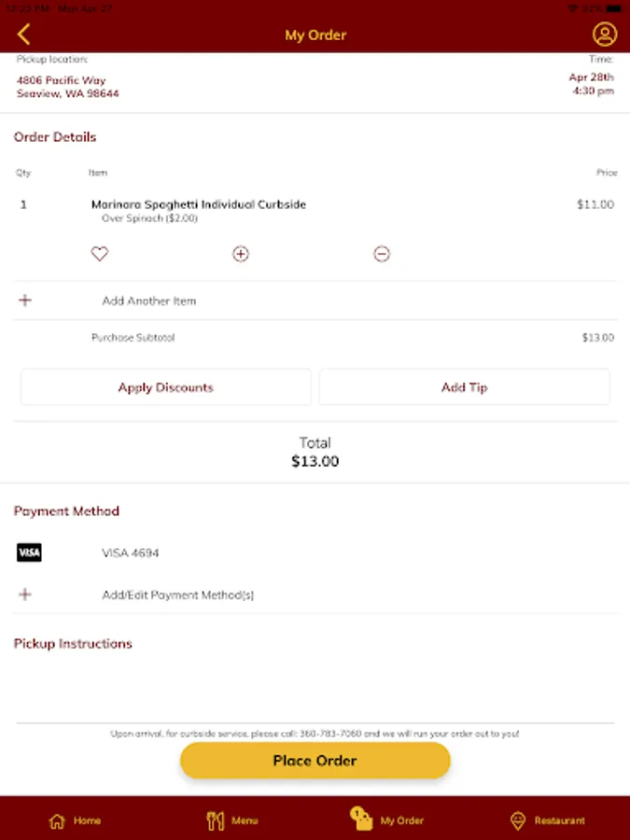Click the plus icon beside Add Another Item
This screenshot has height=840, width=630.
point(25,301)
